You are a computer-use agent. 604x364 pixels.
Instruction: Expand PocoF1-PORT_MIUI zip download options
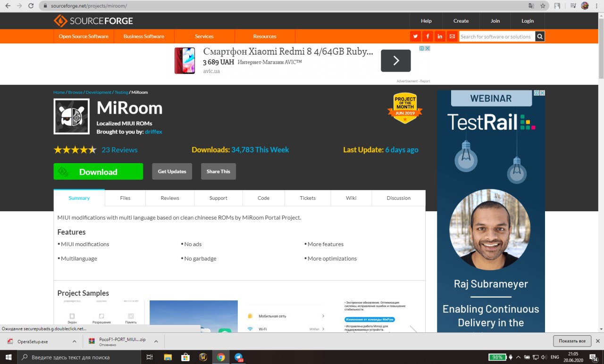click(157, 341)
